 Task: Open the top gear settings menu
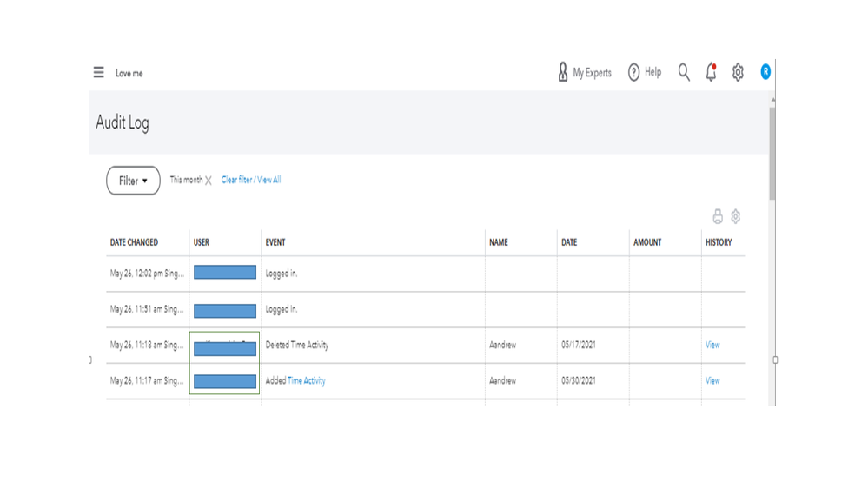point(738,73)
